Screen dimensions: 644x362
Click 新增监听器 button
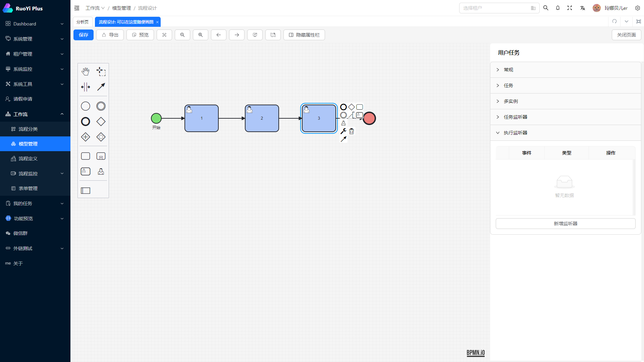(565, 224)
